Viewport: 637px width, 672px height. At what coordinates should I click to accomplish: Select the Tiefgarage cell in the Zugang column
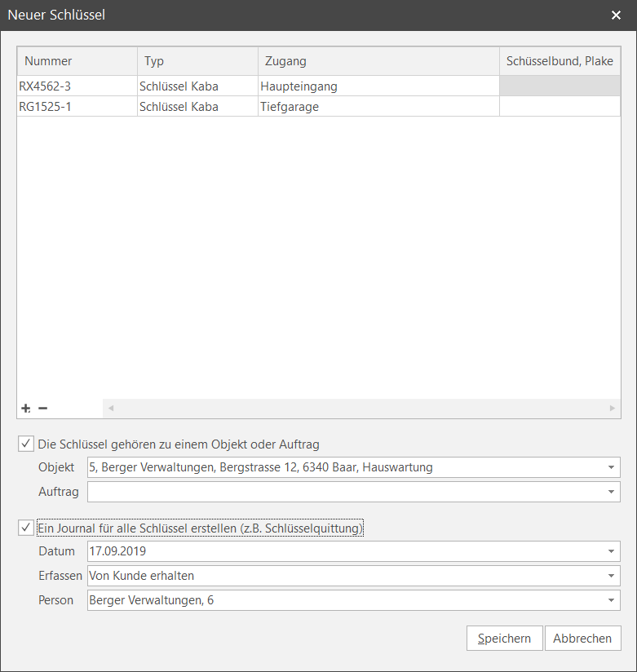pos(378,107)
